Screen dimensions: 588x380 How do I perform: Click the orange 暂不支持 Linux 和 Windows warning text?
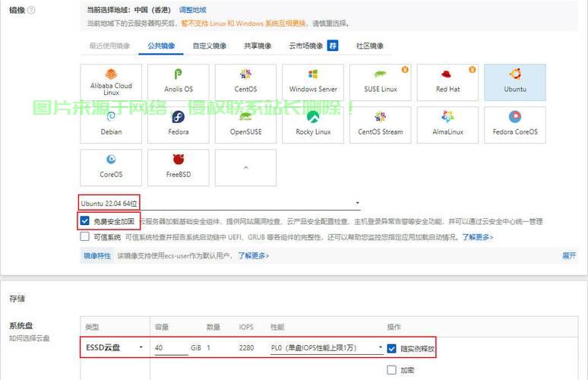pos(243,24)
